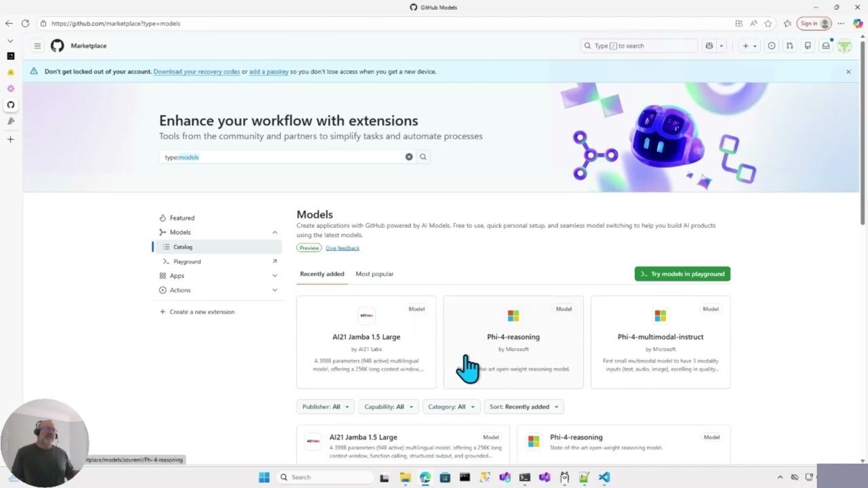Click the Type / to search field
Viewport: 868px width, 488px height.
(639, 45)
